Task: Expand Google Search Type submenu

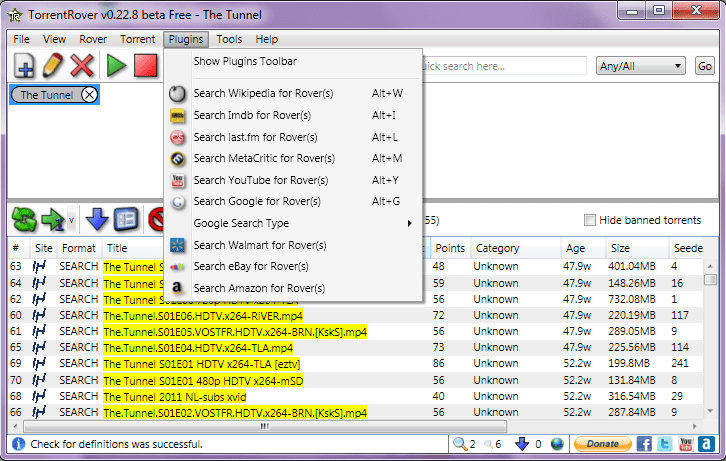Action: pos(293,223)
